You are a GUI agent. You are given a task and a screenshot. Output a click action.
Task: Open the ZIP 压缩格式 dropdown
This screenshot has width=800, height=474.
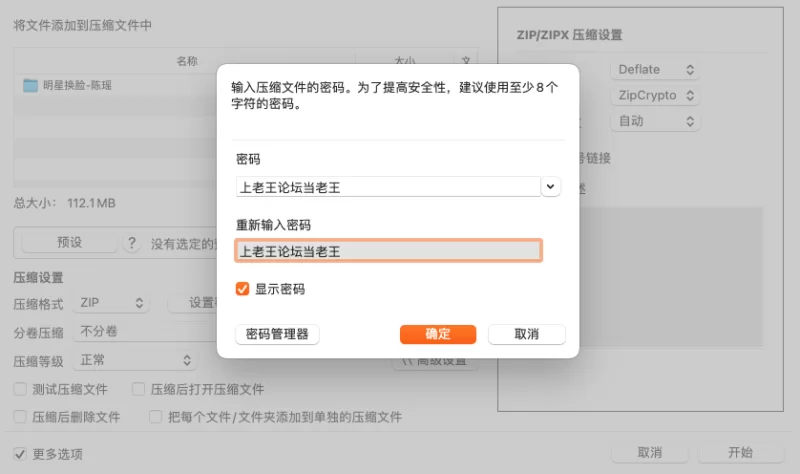tap(113, 302)
